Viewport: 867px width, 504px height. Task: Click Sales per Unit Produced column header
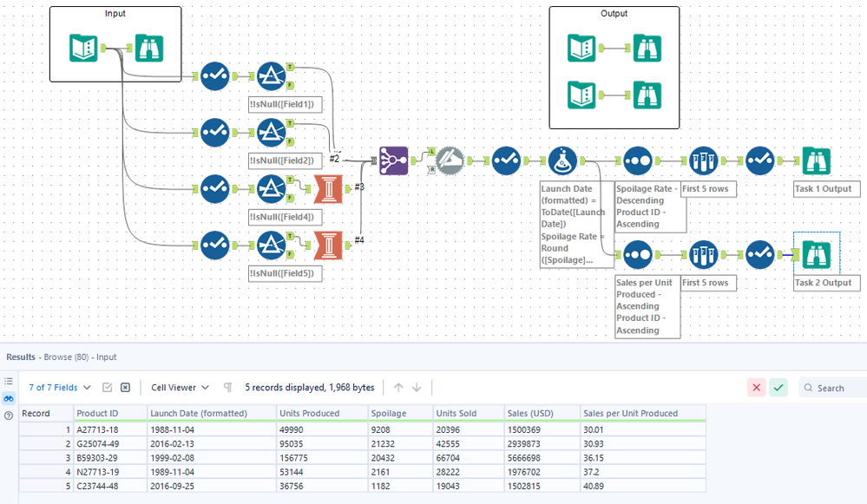(644, 414)
